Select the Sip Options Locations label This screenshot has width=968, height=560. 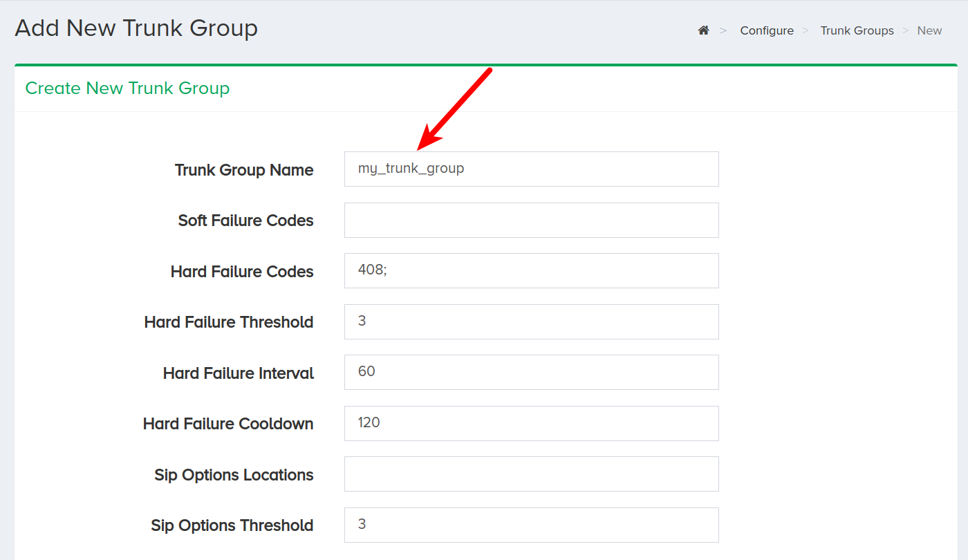coord(234,475)
